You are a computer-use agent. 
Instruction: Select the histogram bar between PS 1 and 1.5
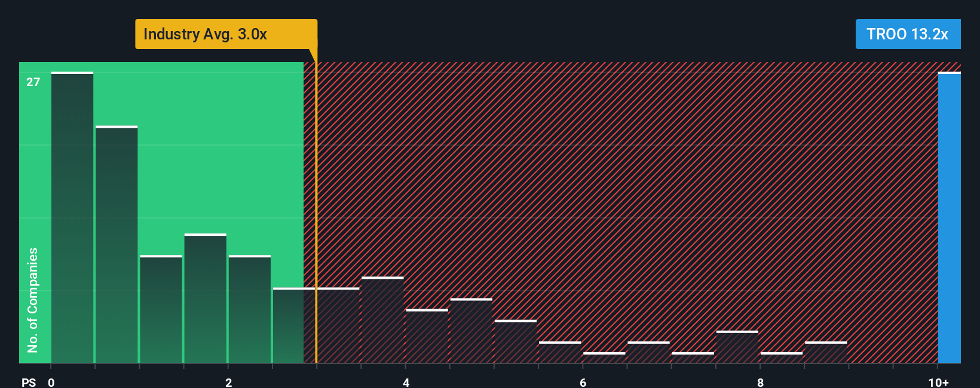161,309
